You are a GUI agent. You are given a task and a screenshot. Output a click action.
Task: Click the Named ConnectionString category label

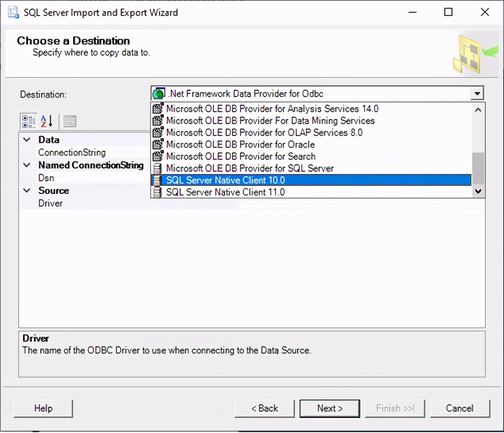(x=91, y=165)
